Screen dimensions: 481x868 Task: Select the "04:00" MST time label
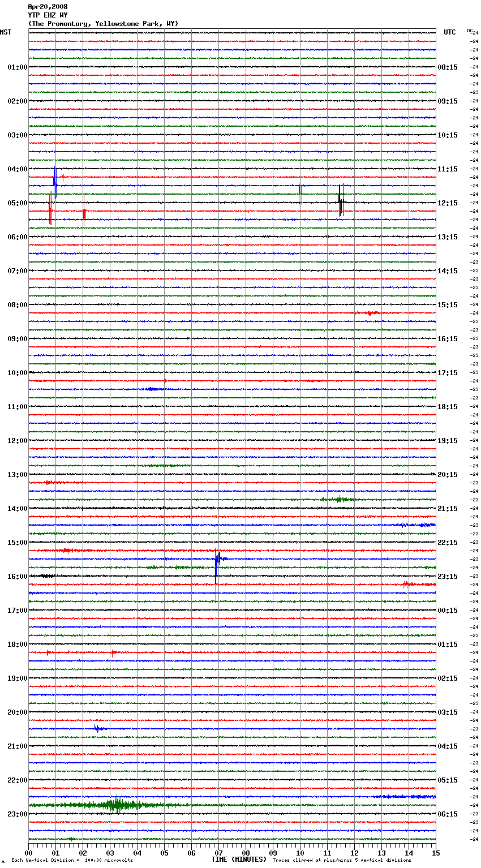coord(18,169)
